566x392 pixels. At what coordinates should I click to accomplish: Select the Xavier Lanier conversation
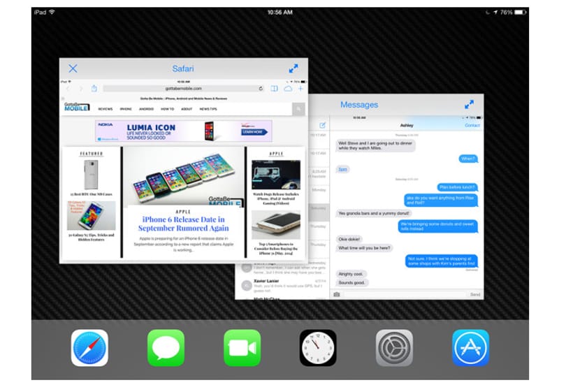[x=283, y=285]
